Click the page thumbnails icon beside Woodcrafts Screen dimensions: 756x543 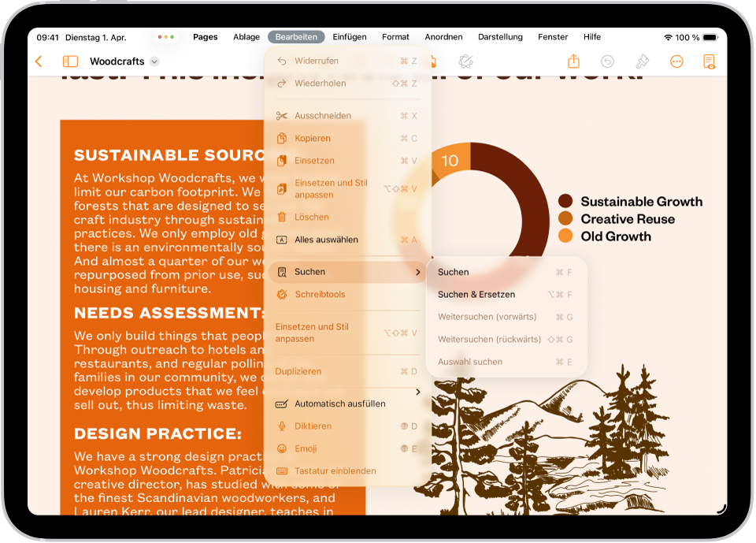(70, 61)
